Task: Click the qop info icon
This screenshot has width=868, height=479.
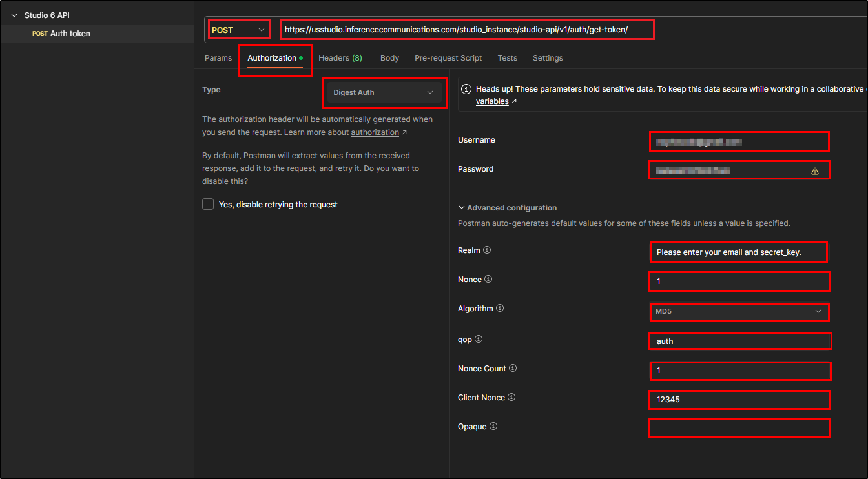Action: click(x=479, y=340)
